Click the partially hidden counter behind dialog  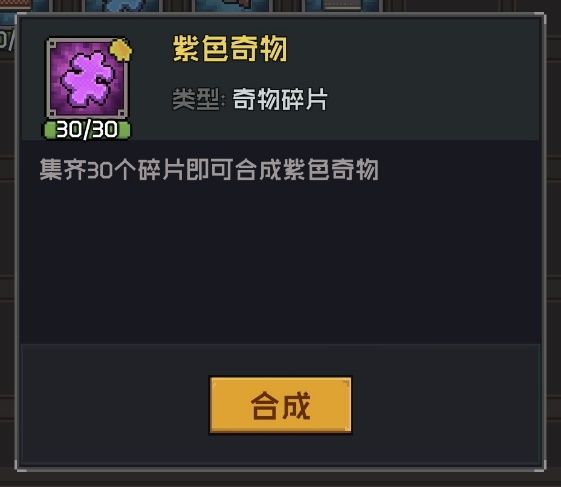7,40
